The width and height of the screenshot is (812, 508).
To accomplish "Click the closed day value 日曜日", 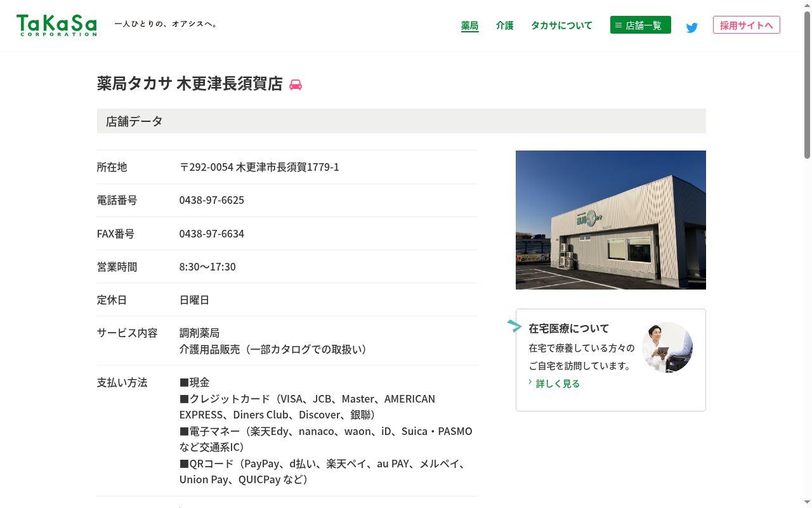I will (x=195, y=300).
